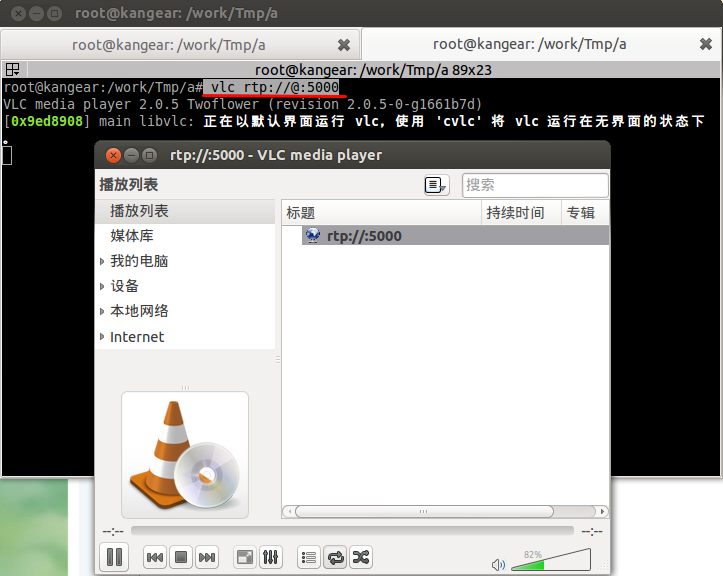
Task: Toggle the playlist view button
Action: pyautogui.click(x=308, y=558)
